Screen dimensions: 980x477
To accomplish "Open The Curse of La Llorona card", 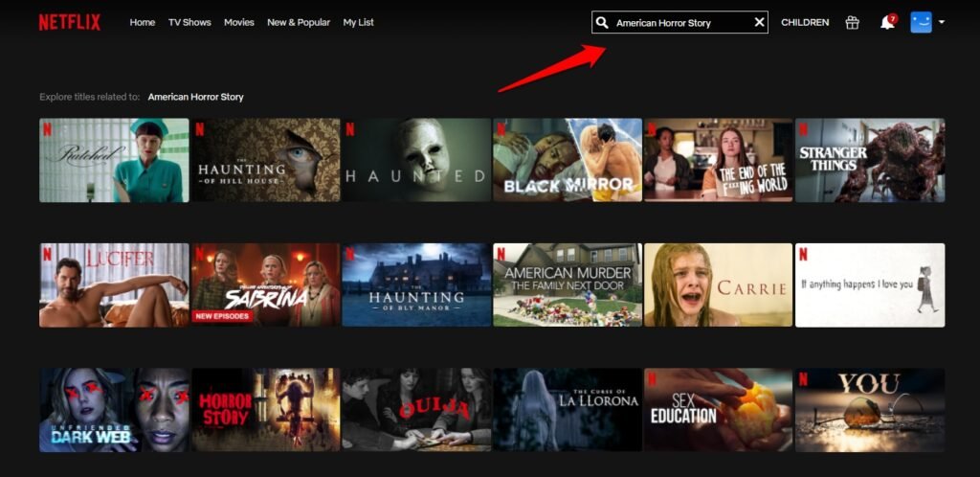I will [568, 410].
